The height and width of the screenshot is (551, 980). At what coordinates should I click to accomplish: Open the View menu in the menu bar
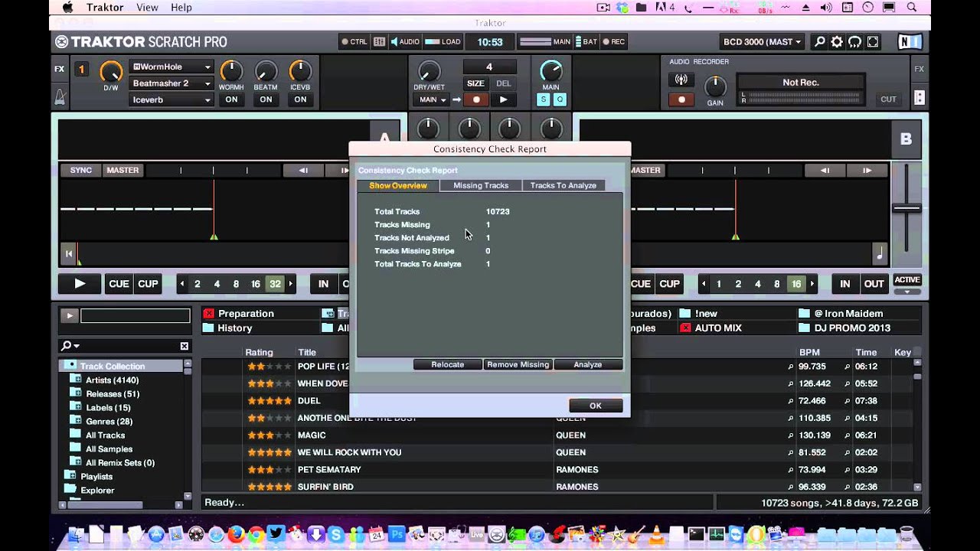pos(147,7)
